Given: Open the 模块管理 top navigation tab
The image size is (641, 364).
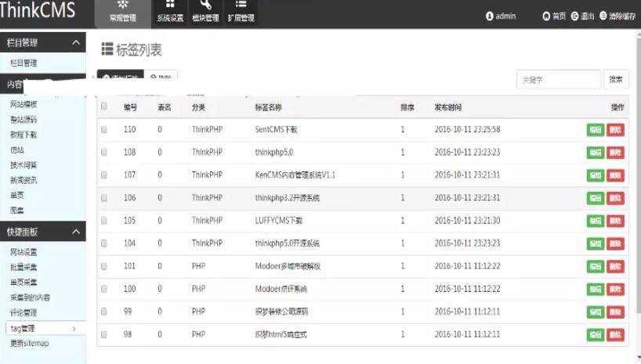Looking at the screenshot, I should click(205, 13).
